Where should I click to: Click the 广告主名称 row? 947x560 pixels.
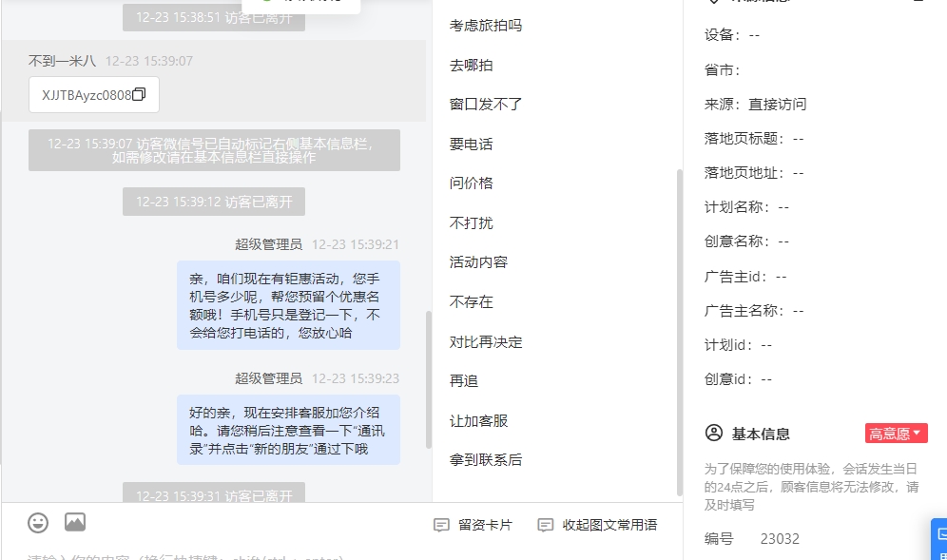pyautogui.click(x=754, y=311)
